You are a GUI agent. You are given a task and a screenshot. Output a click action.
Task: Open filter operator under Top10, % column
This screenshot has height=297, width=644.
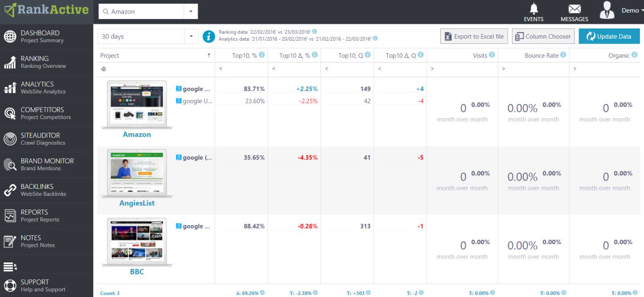tap(220, 69)
